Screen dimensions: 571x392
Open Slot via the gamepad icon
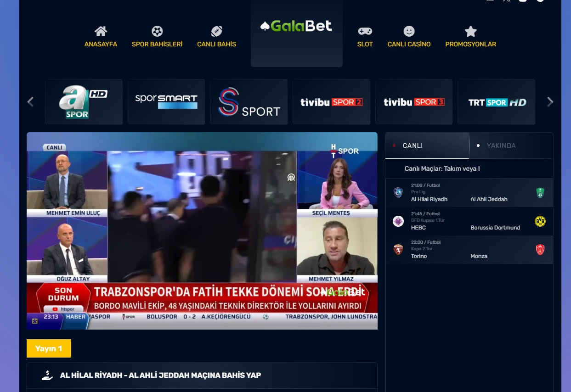coord(365,31)
